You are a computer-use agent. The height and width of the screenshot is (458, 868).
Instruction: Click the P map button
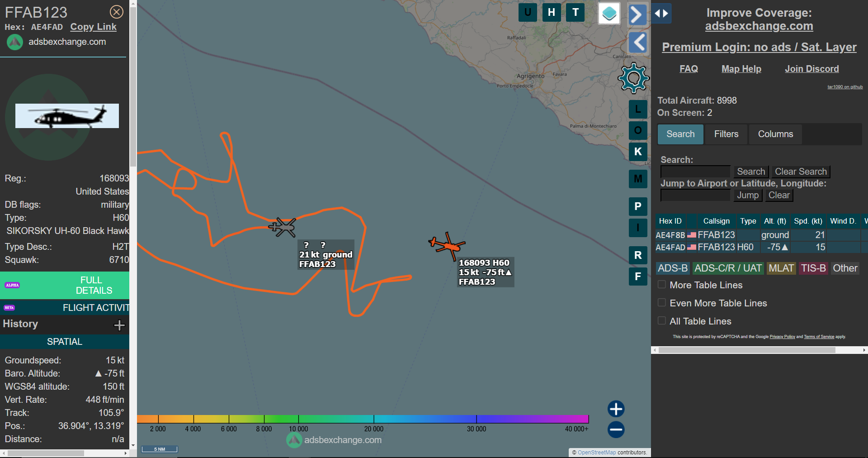coord(638,206)
